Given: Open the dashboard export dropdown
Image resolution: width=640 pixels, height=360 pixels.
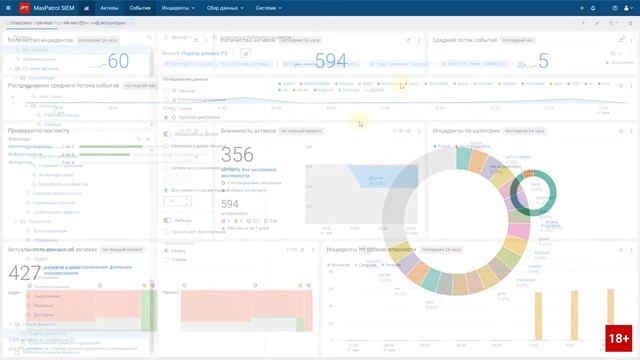Looking at the screenshot, I should point(612,23).
